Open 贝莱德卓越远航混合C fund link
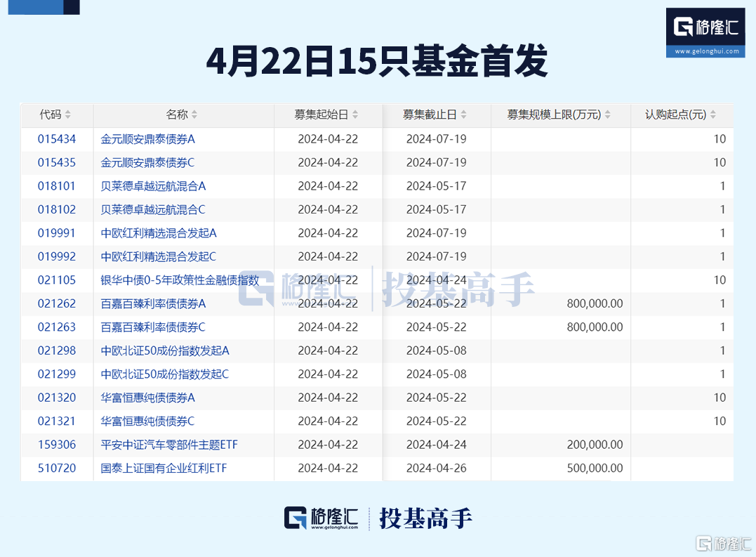This screenshot has width=756, height=557. tap(153, 210)
